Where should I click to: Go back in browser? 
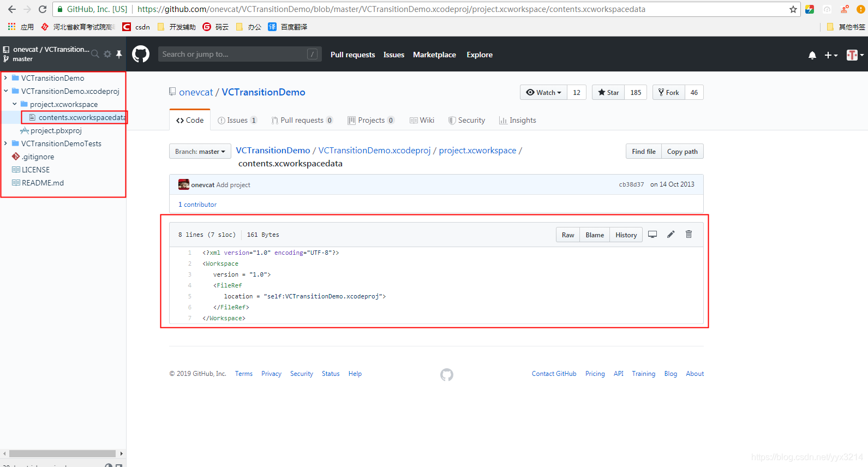click(x=12, y=9)
